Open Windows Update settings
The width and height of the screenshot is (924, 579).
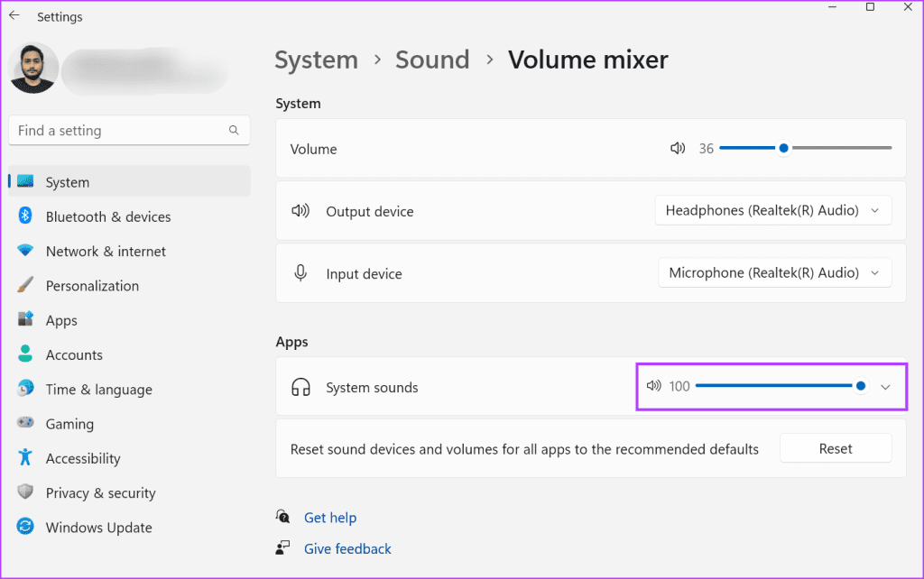(98, 528)
